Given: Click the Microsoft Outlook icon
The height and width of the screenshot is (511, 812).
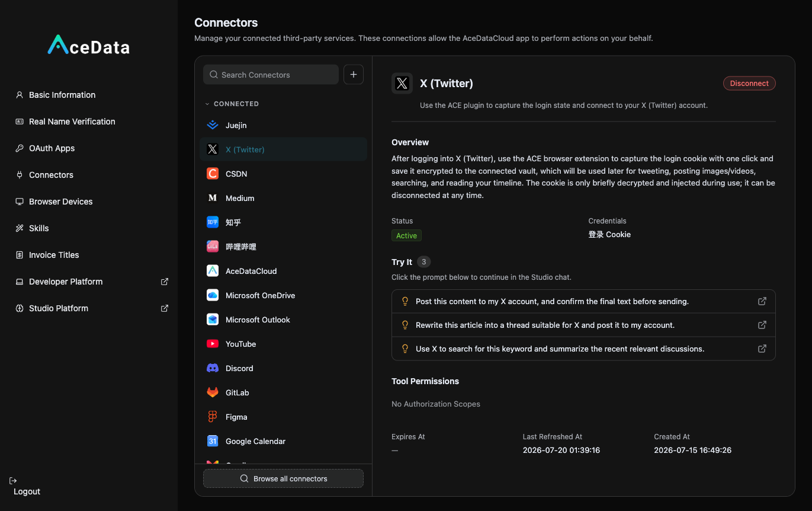Looking at the screenshot, I should (x=213, y=320).
